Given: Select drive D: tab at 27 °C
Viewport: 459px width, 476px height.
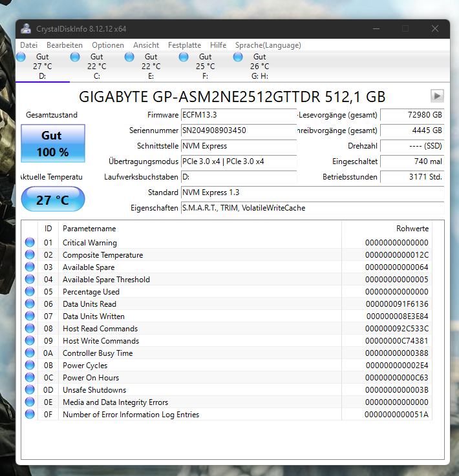Looking at the screenshot, I should point(43,66).
